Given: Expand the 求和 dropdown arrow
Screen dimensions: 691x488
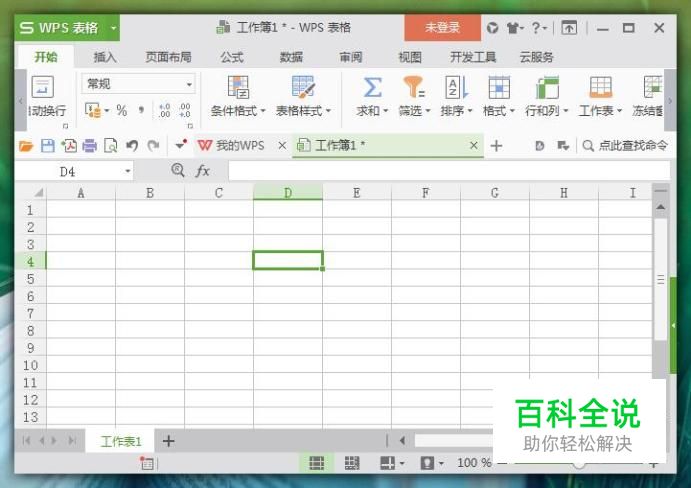Looking at the screenshot, I should coord(386,111).
